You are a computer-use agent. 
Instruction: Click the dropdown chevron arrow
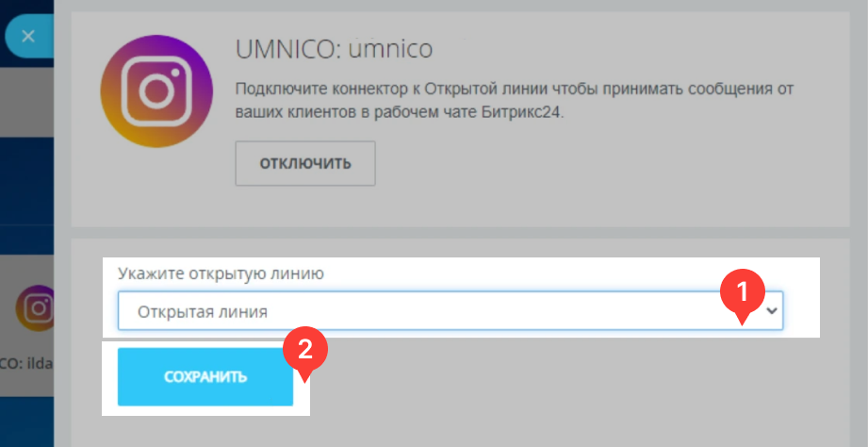[x=771, y=311]
